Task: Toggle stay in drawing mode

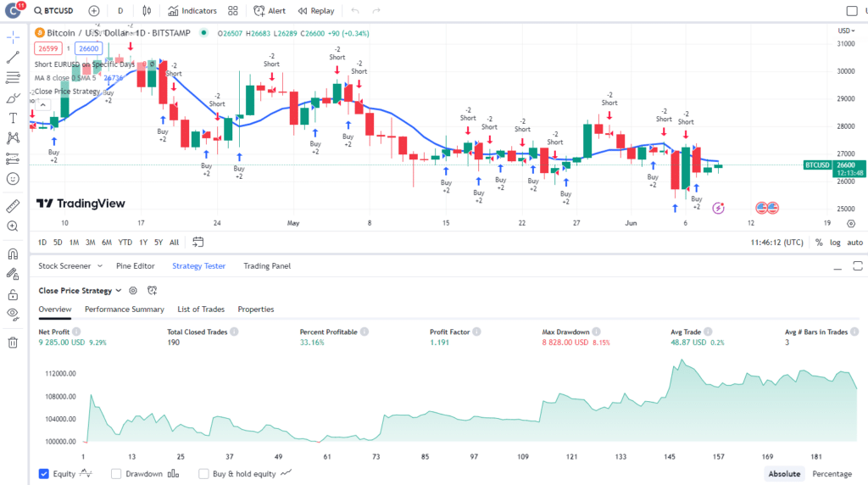Action: (14, 274)
